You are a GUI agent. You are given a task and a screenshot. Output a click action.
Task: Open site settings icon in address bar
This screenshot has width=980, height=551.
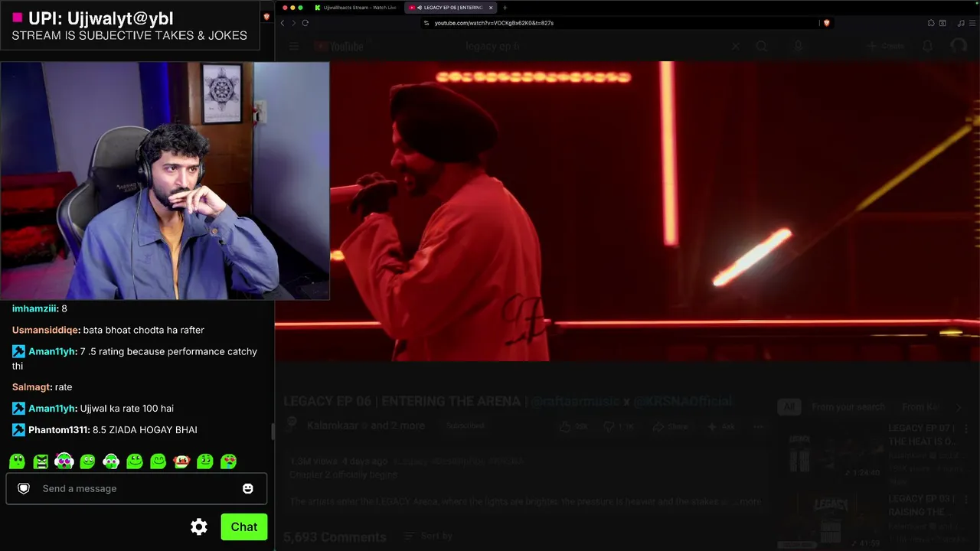coord(426,23)
